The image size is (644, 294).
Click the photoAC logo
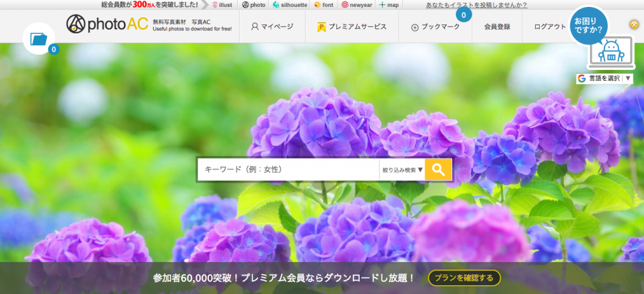(x=107, y=24)
